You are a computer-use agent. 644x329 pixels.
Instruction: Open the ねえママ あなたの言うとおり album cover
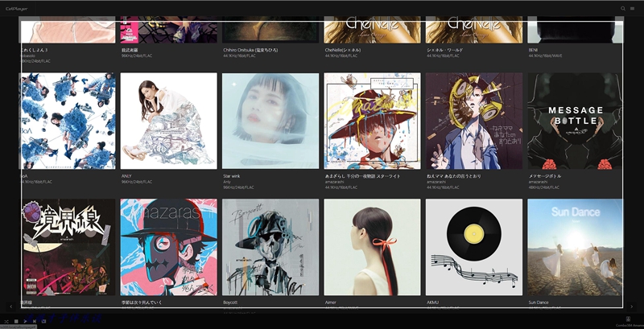tap(474, 121)
